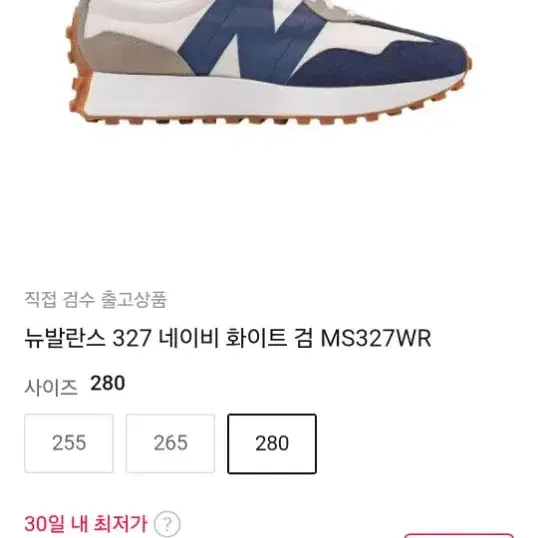Open the 뉴발란스 327 네이비 화이트 검 product title
Screen dimensions: 538x538
(x=227, y=338)
